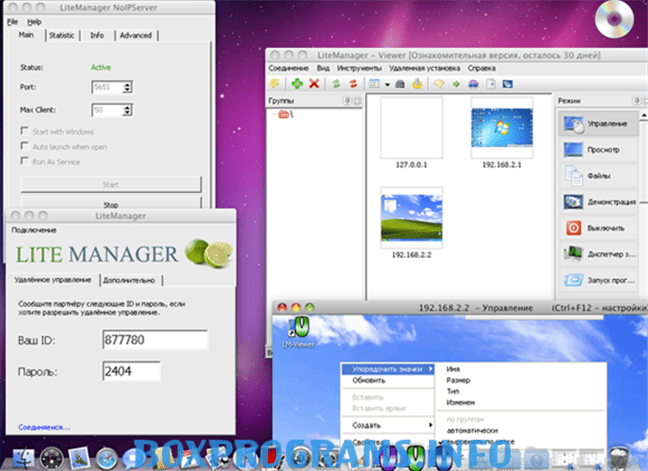Choose автоматически in the submenu
This screenshot has width=648, height=471.
[x=472, y=430]
